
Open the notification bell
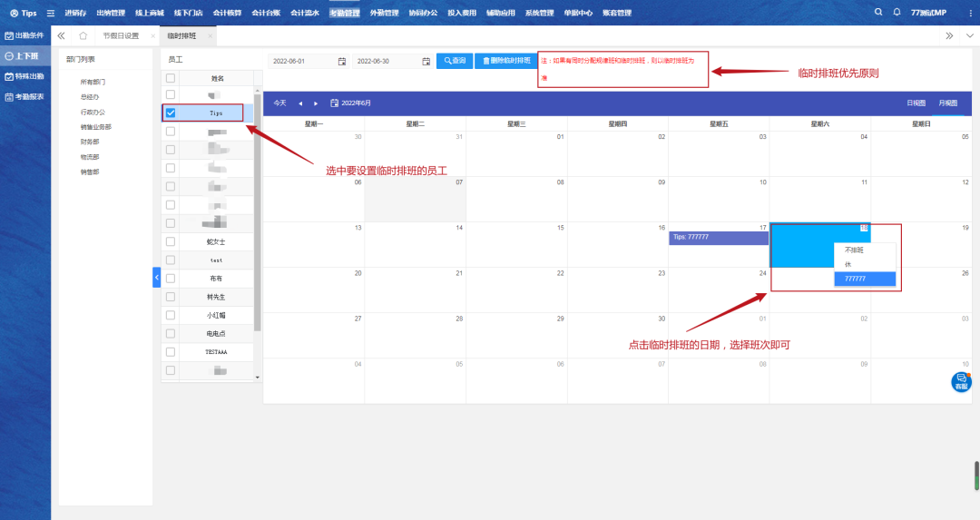tap(897, 13)
